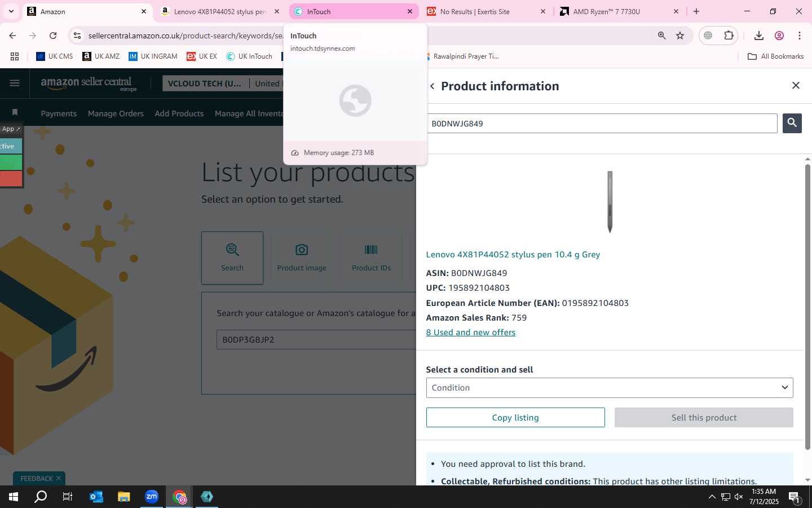
Task: Switch to the Lenovo 4X81P44052 stylus pen tab
Action: [220, 11]
